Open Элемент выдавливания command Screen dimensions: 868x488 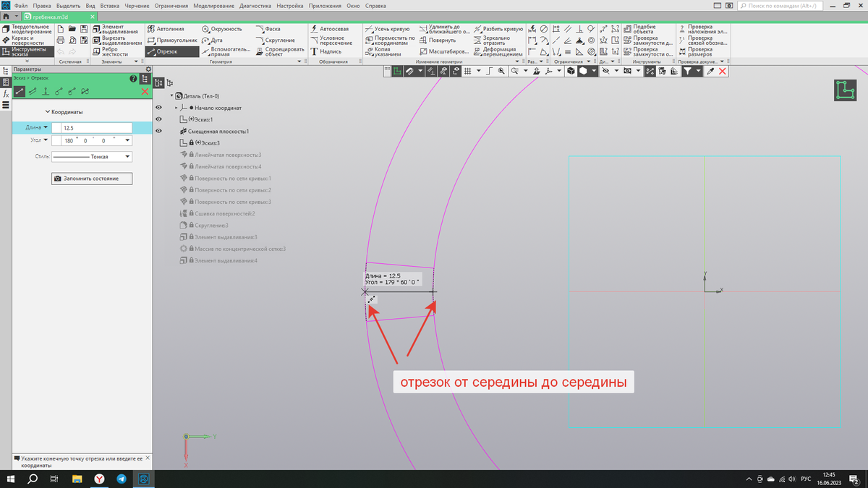[115, 29]
